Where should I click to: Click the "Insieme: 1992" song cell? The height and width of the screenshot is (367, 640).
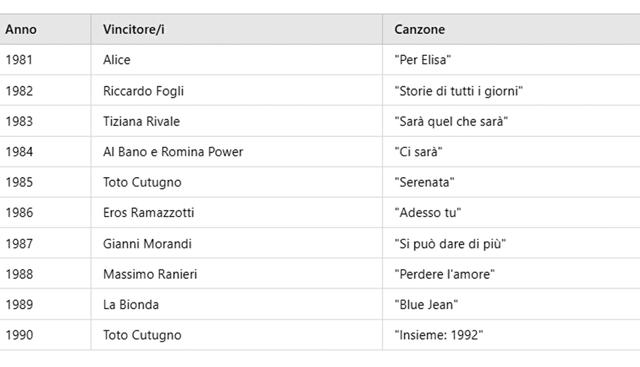[511, 335]
